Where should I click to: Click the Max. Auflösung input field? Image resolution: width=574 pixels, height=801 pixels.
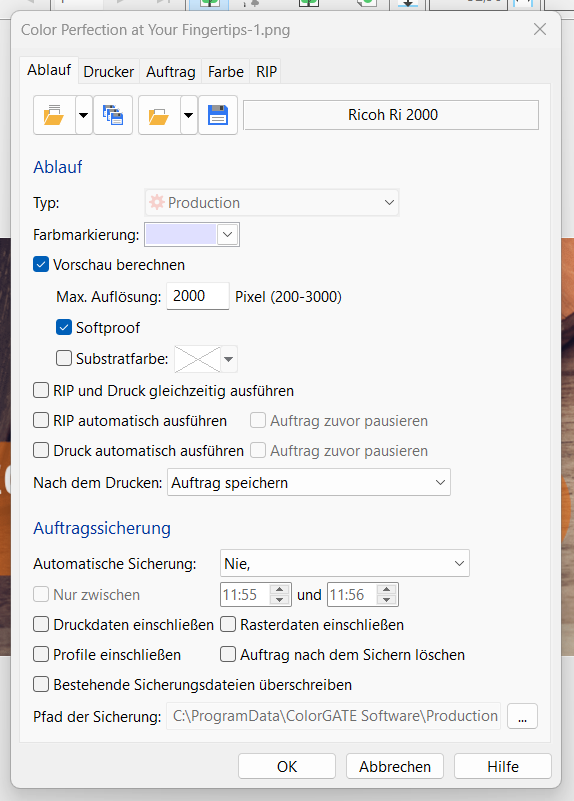[198, 296]
